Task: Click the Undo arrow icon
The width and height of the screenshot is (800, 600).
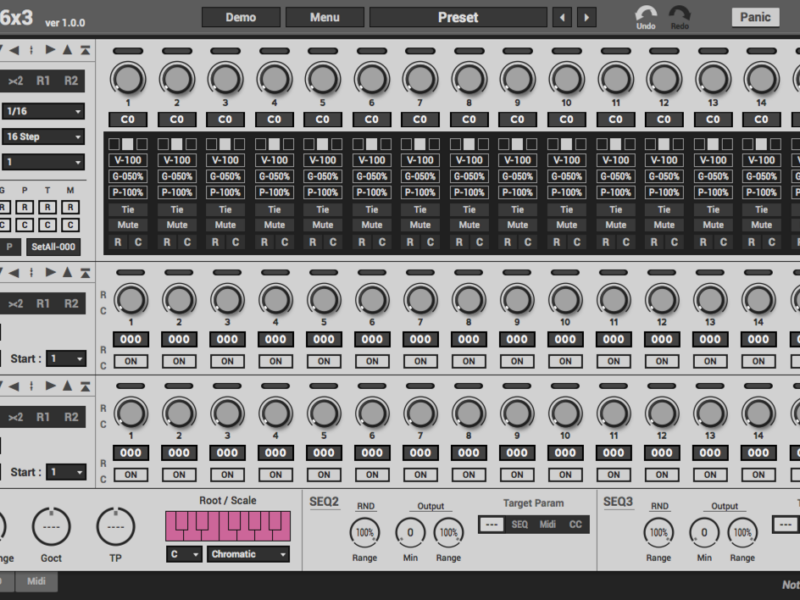Action: (x=645, y=14)
